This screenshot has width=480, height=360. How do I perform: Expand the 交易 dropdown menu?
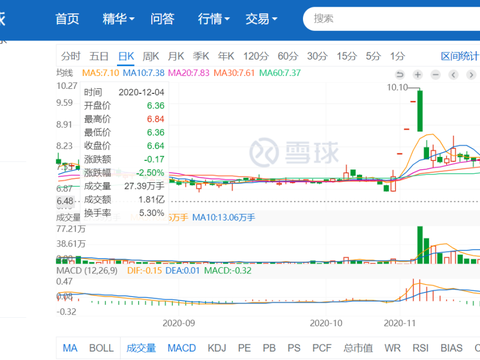pos(261,19)
